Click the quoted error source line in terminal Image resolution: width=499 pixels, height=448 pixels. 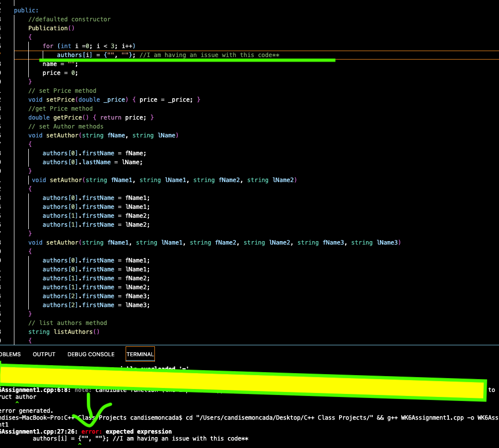pyautogui.click(x=141, y=439)
